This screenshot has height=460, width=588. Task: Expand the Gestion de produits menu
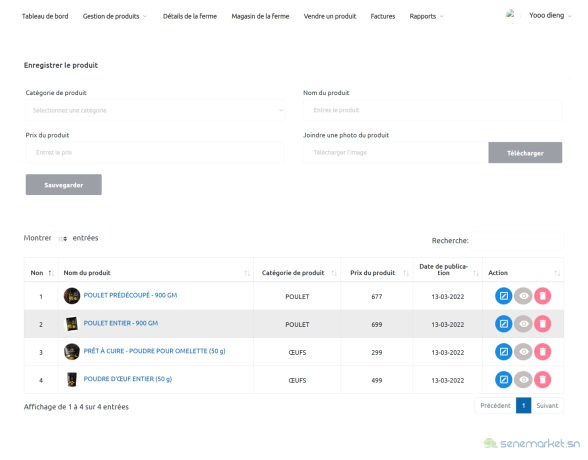click(x=115, y=16)
